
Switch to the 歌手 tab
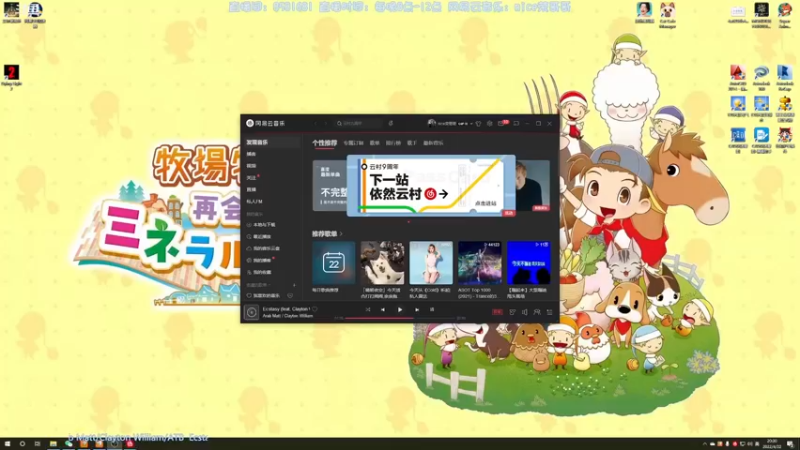click(412, 143)
